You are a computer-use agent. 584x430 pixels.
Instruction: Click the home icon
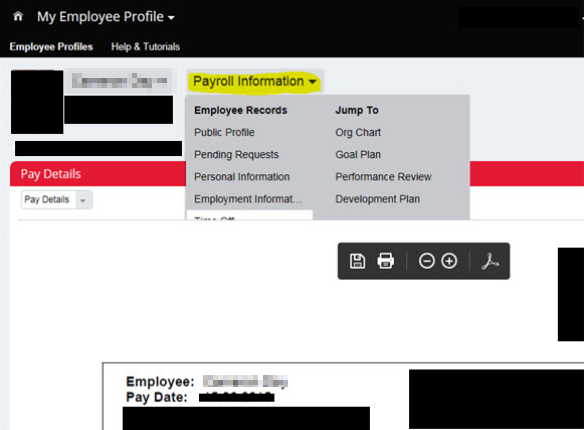coord(18,16)
